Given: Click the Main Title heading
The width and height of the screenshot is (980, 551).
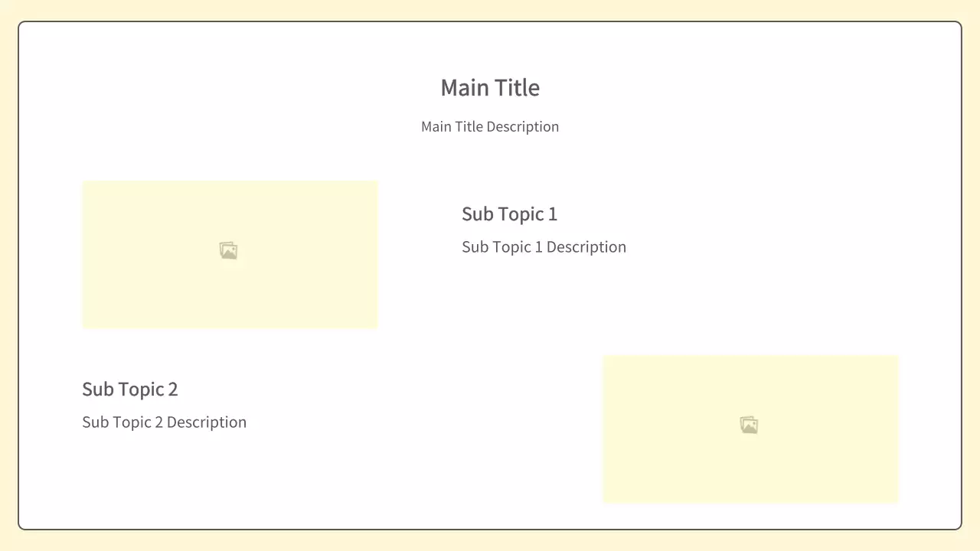Looking at the screenshot, I should (x=490, y=87).
